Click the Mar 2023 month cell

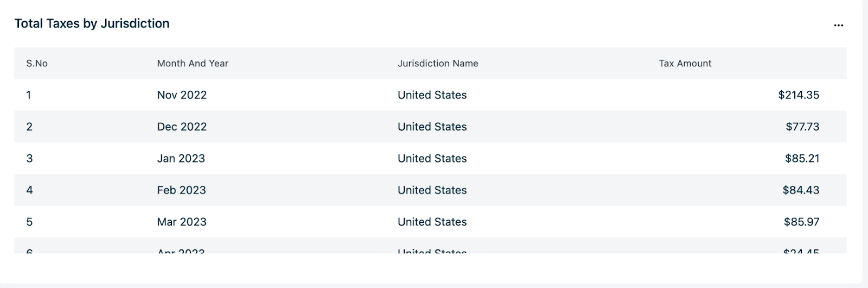[x=182, y=222]
